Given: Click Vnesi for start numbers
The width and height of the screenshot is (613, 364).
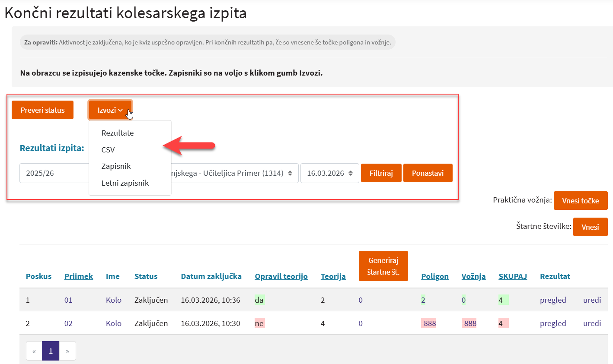Looking at the screenshot, I should coord(590,227).
